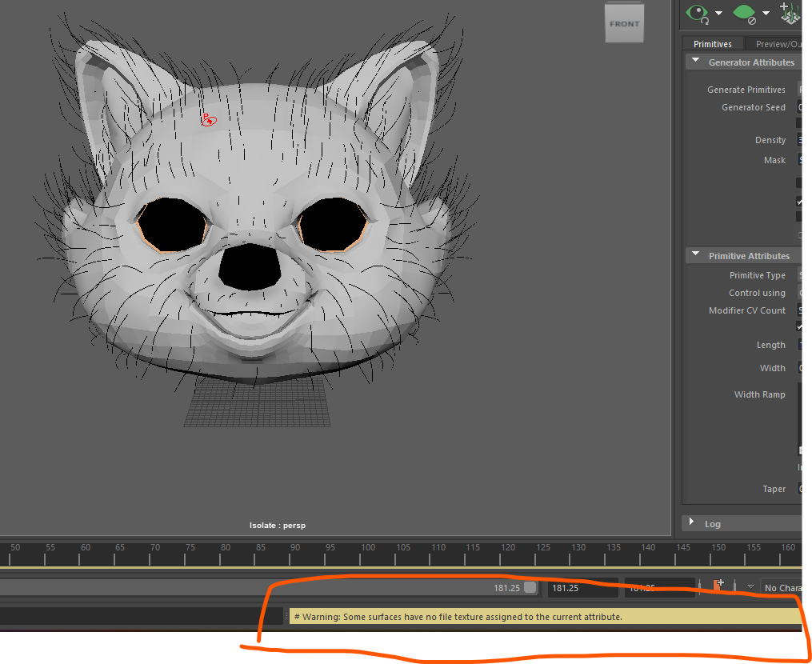The height and width of the screenshot is (664, 812).
Task: Switch to the Preview/Output tab
Action: pos(780,43)
